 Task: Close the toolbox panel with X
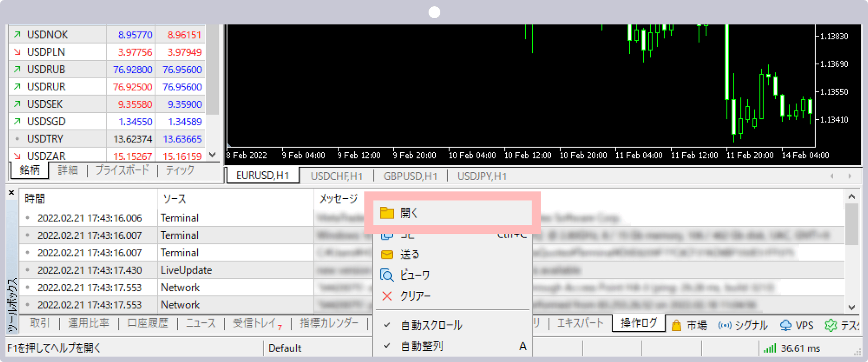12,193
